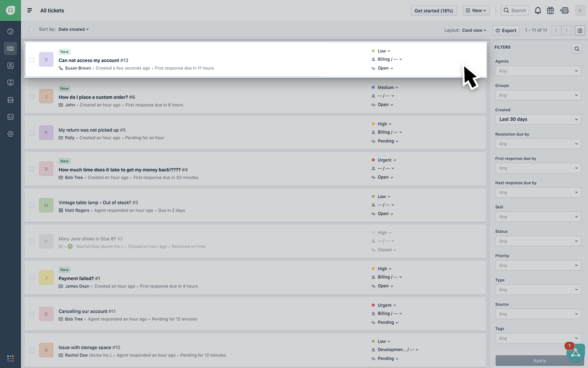Select checkbox for ticket #12
588x368 pixels.
(32, 60)
